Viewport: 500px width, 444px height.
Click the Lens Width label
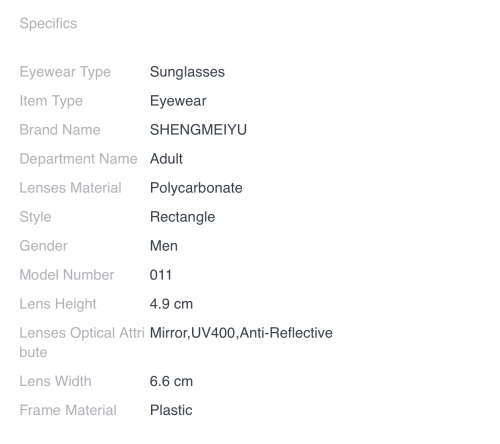(55, 381)
